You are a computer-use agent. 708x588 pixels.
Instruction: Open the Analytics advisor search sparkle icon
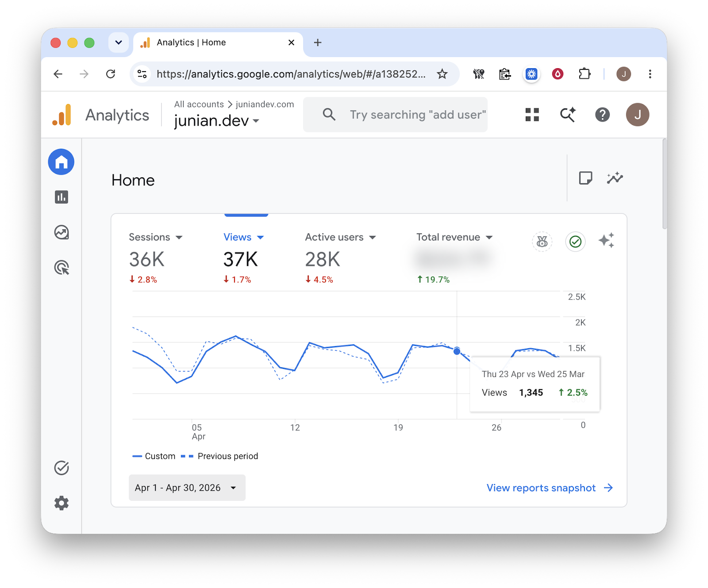pos(568,115)
